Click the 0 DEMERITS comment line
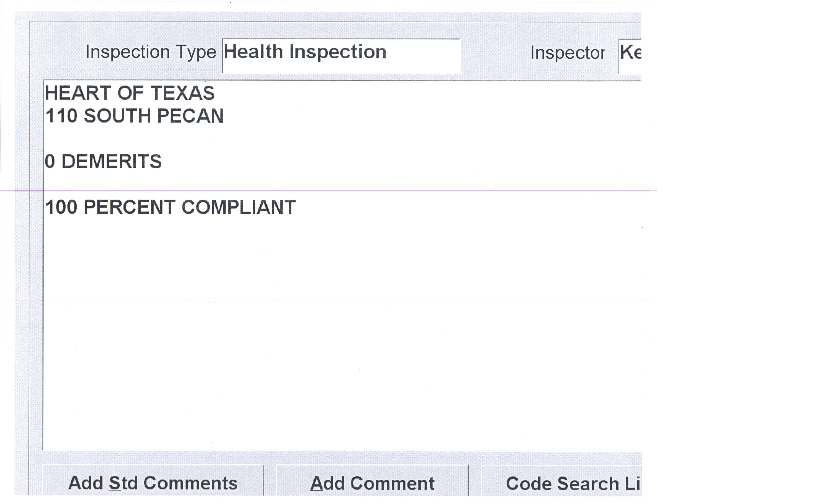Image resolution: width=830 pixels, height=504 pixels. click(x=103, y=161)
